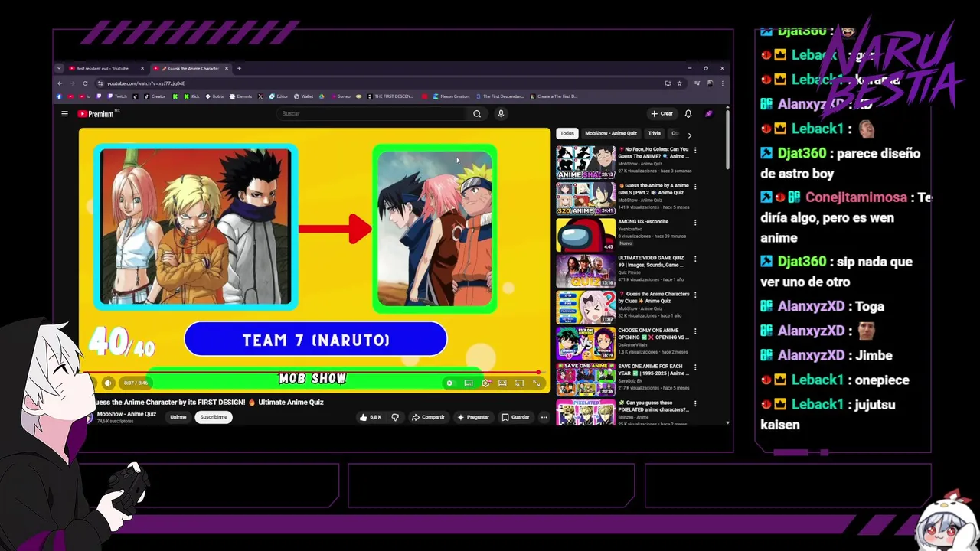The width and height of the screenshot is (980, 551).
Task: Click the Crear create button
Action: click(x=662, y=114)
